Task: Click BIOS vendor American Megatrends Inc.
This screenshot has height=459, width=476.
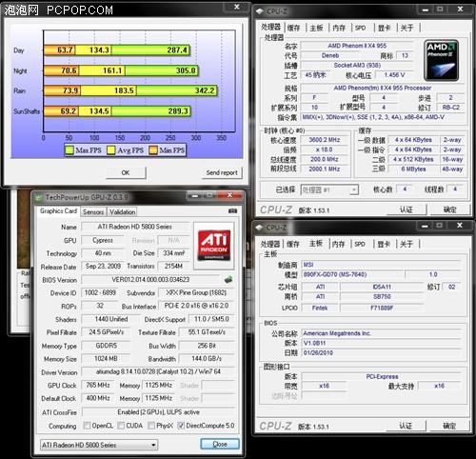Action: 337,333
